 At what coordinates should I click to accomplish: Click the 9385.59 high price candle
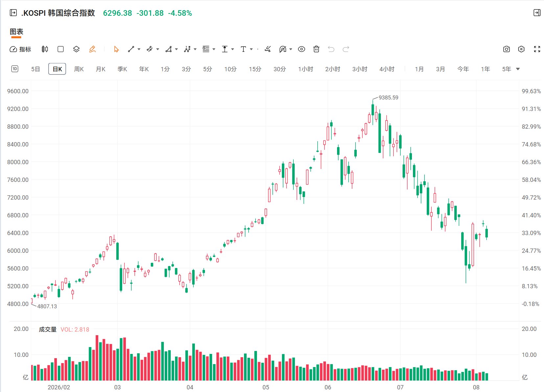(x=373, y=110)
